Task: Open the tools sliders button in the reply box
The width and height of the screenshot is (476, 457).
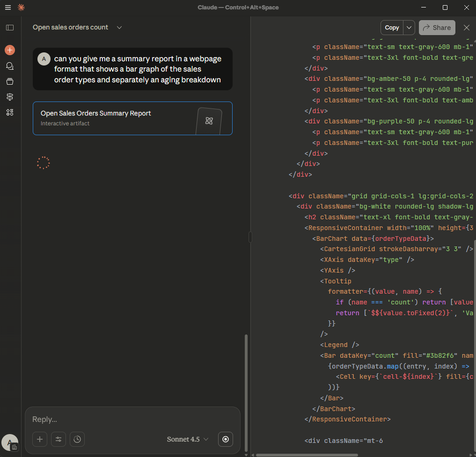Action: coord(59,439)
